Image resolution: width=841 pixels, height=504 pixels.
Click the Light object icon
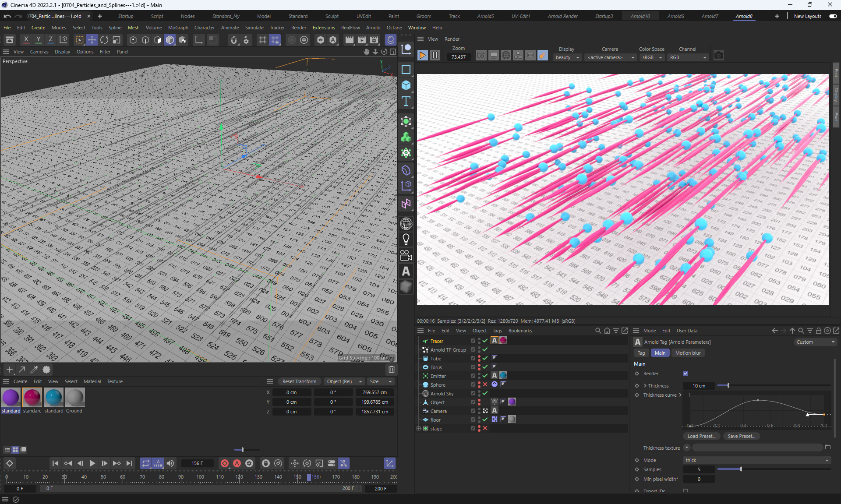coord(406,239)
